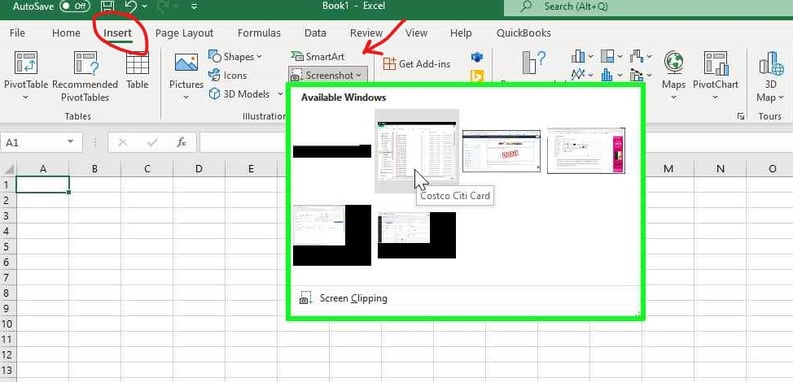
Task: Expand the Shapes dropdown
Action: click(x=235, y=57)
